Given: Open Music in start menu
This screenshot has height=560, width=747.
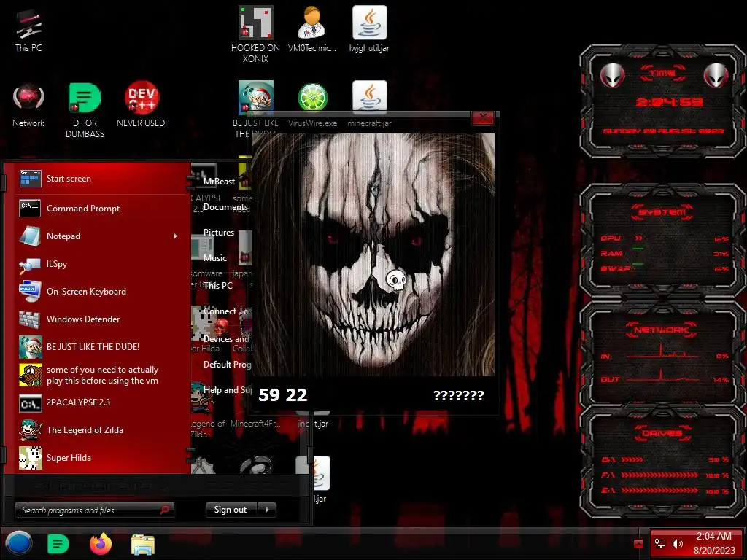Looking at the screenshot, I should [215, 258].
